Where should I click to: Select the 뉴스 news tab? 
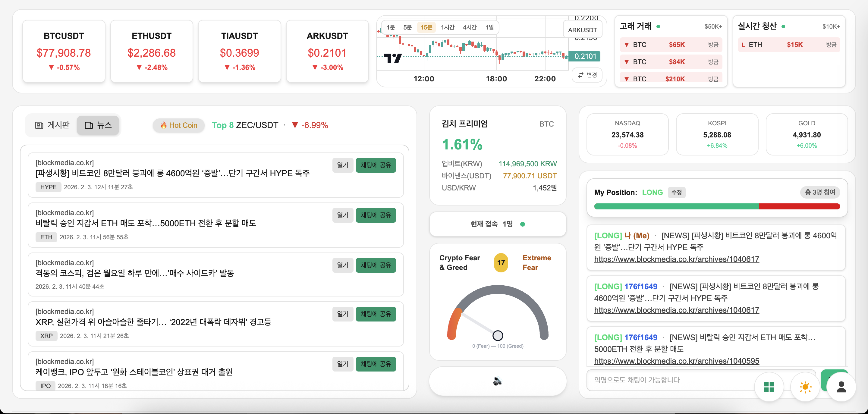pos(98,125)
